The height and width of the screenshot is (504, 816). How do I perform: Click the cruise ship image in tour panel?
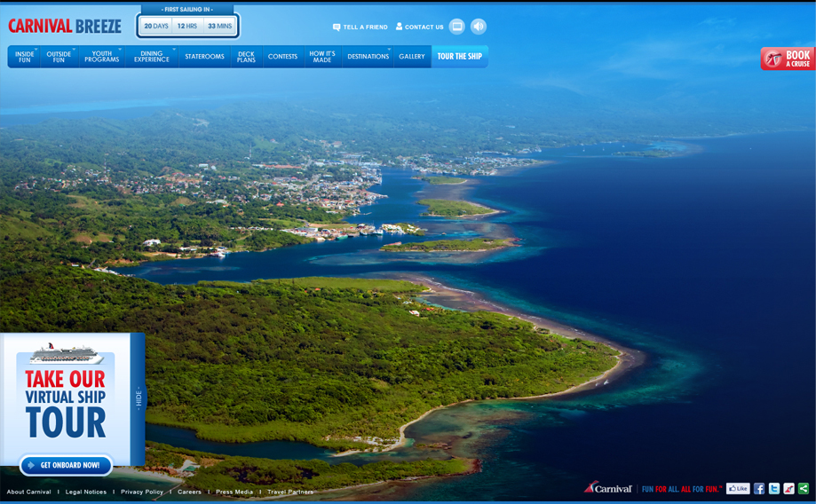[x=66, y=355]
